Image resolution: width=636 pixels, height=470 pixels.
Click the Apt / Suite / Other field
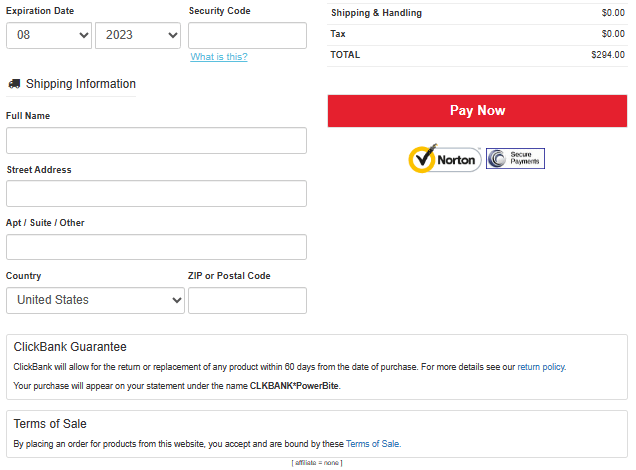(x=156, y=247)
